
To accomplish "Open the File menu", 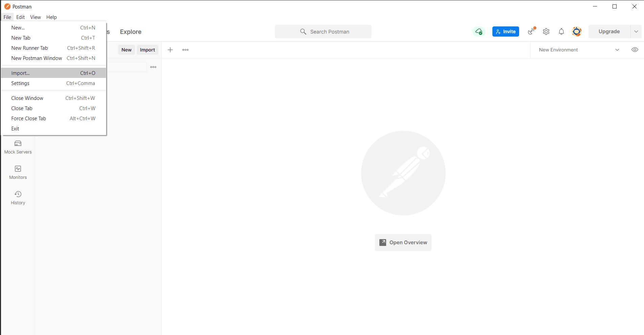I will [7, 17].
